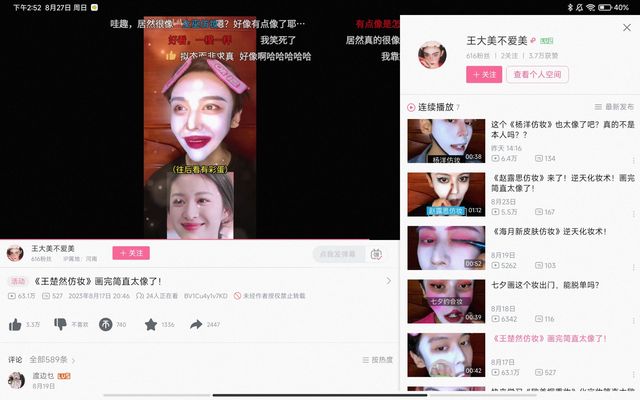640x400 pixels.
Task: Open more menu for 杨洋仿妆 video row
Action: (x=633, y=160)
